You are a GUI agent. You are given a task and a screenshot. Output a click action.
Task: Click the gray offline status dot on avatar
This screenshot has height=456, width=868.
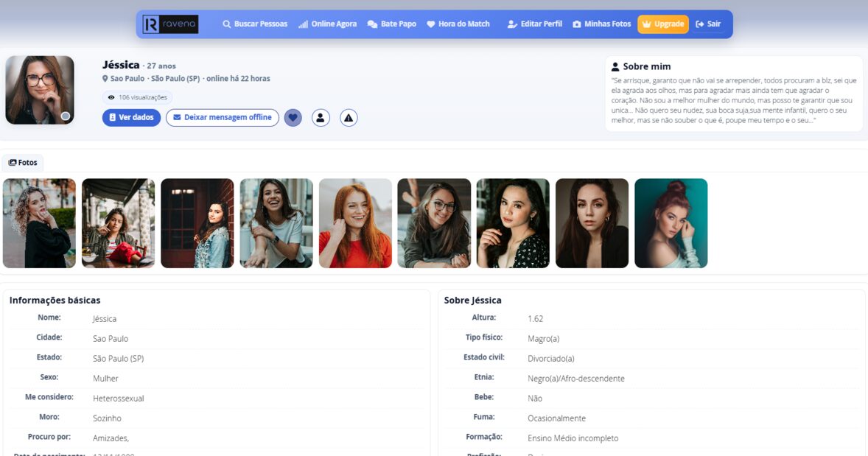[x=66, y=116]
